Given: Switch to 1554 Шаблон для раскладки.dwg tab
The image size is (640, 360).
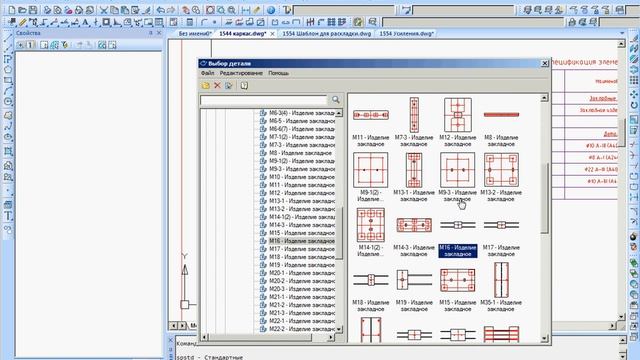Looking at the screenshot, I should tap(327, 34).
